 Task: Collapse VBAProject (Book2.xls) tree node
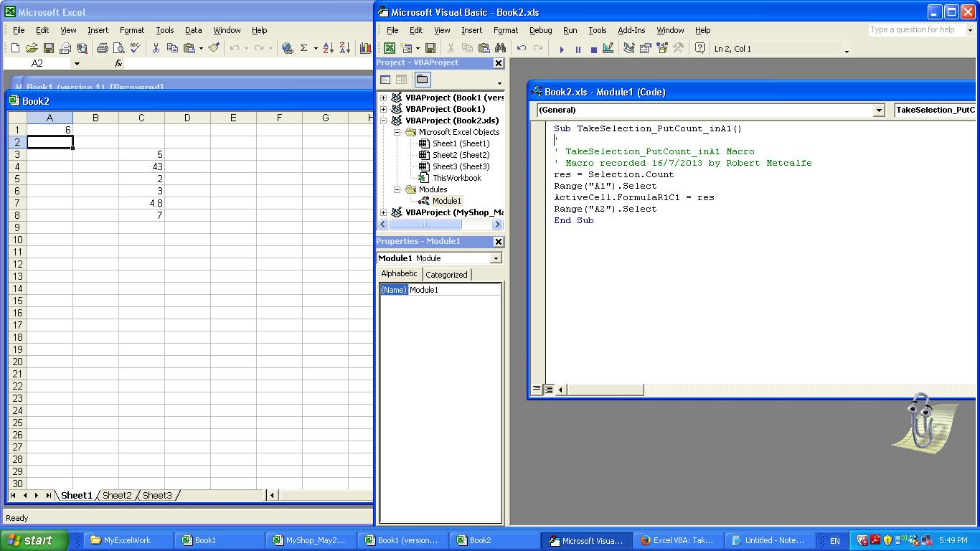[x=384, y=121]
